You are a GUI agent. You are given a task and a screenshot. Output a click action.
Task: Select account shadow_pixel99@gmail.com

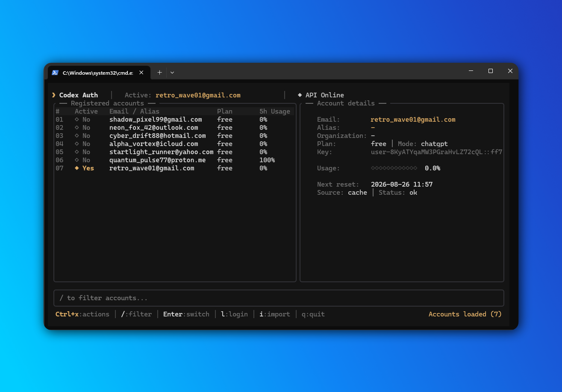156,120
